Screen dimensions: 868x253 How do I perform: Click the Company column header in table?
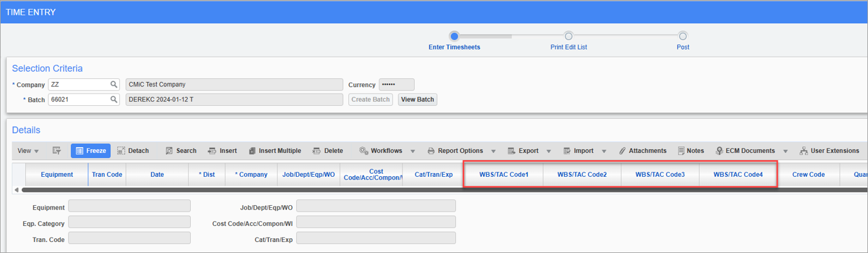(x=251, y=174)
